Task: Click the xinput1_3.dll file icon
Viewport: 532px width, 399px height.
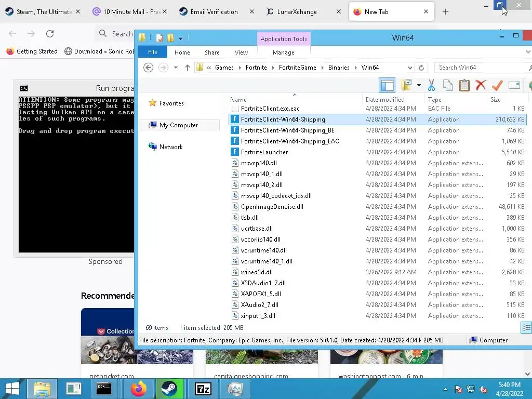Action: (234, 315)
